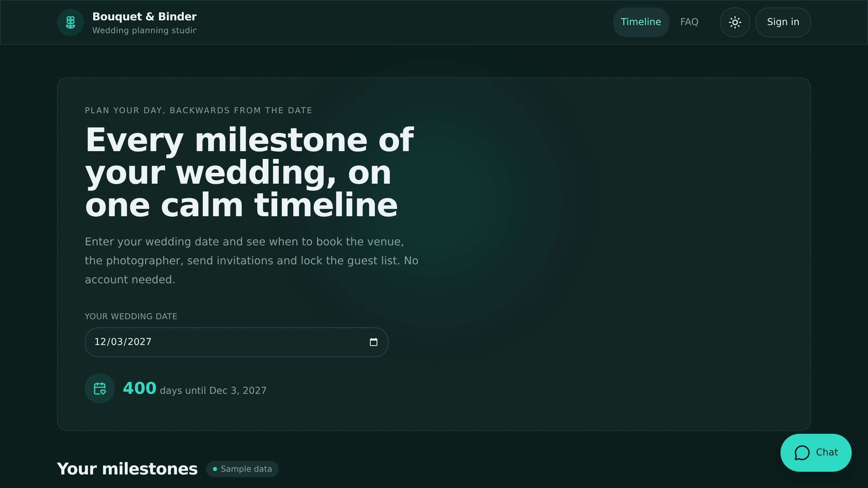Click 'days until Dec 3, 2027' text
The height and width of the screenshot is (488, 868).
click(x=213, y=390)
